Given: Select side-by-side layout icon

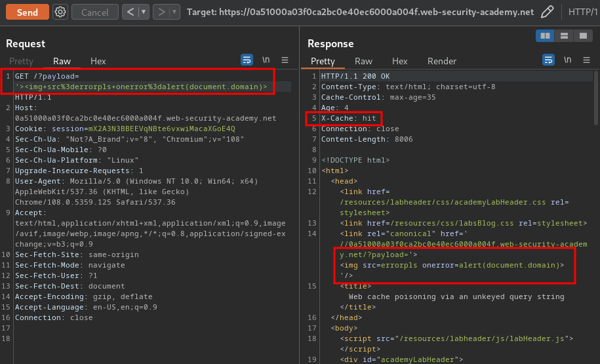Looking at the screenshot, I should pos(545,36).
